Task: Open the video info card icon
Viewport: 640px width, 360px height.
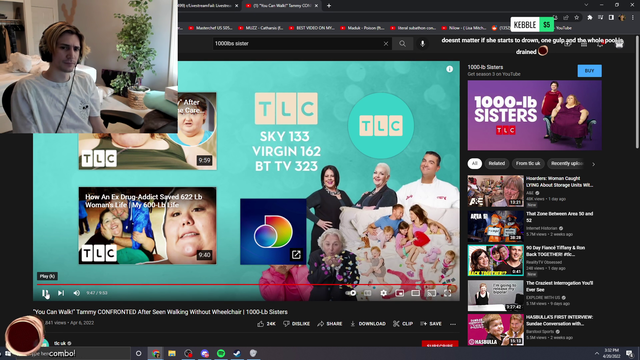Action: coord(449,69)
